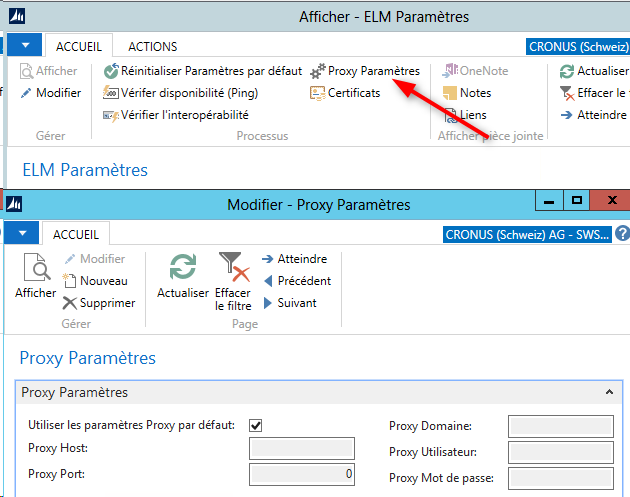Viewport: 630px width, 497px height.
Task: Collapse the Proxy Paramètres section chevron
Action: [x=608, y=393]
